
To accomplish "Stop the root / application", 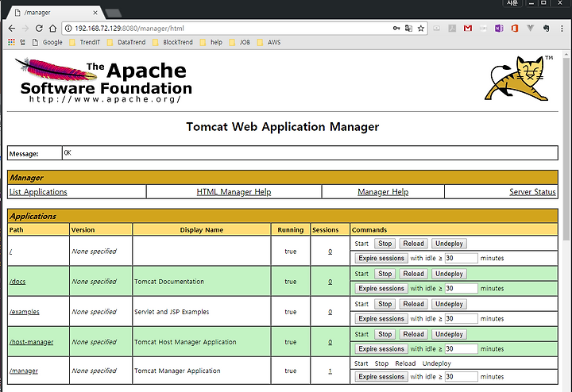I will coord(385,244).
